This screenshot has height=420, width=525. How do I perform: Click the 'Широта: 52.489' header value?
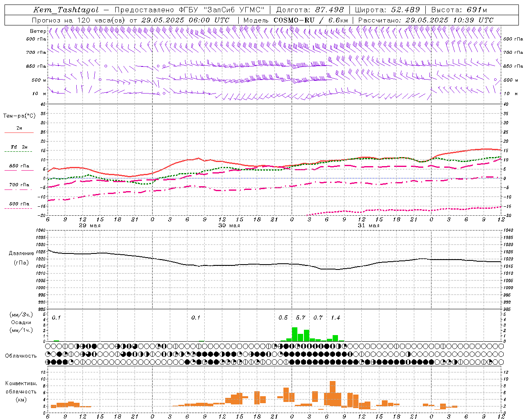point(388,10)
